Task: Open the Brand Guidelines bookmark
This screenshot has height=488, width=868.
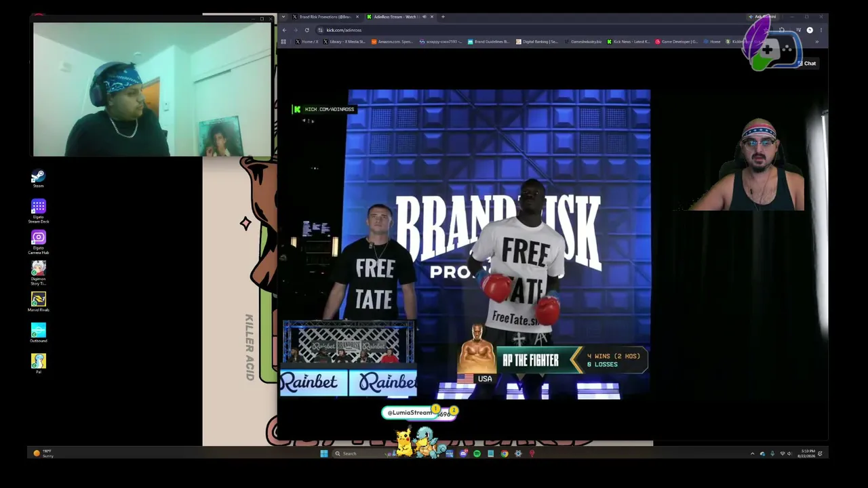Action: [x=489, y=42]
